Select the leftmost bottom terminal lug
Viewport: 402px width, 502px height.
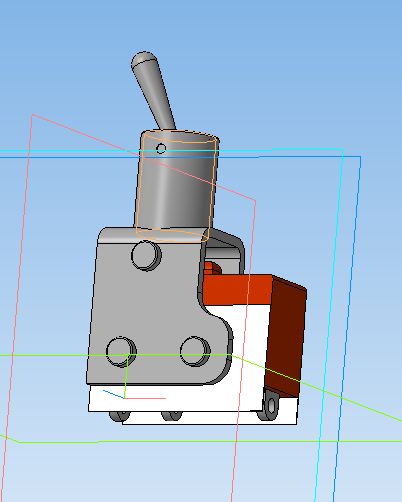click(119, 416)
